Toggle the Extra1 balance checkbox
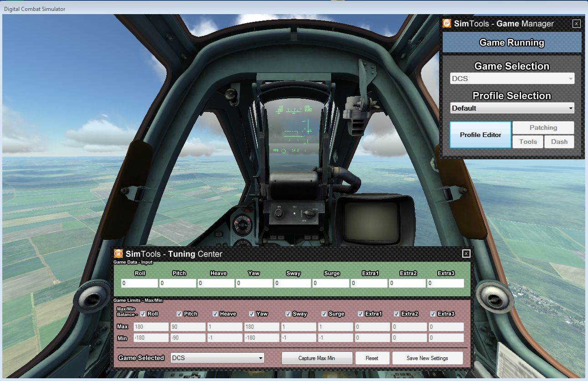This screenshot has height=381, width=588. click(x=361, y=314)
